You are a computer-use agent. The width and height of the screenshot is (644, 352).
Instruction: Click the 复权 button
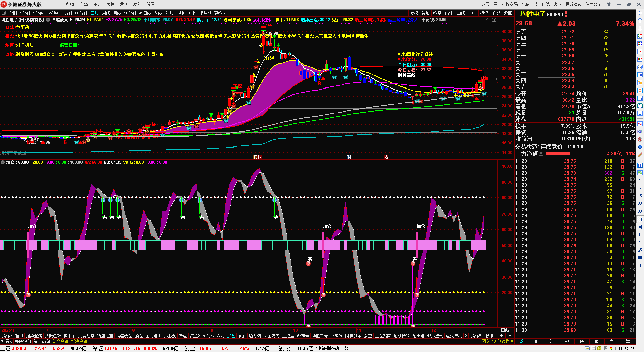[x=414, y=13]
